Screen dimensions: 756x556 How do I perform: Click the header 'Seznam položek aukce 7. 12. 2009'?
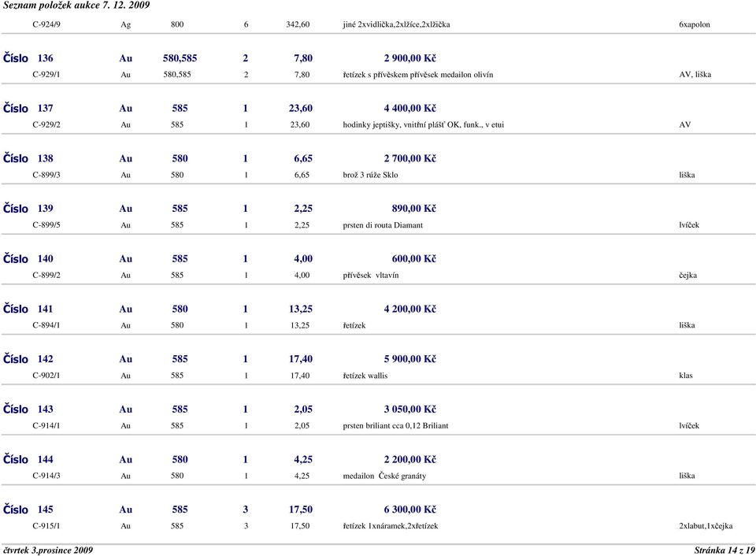(x=76, y=6)
